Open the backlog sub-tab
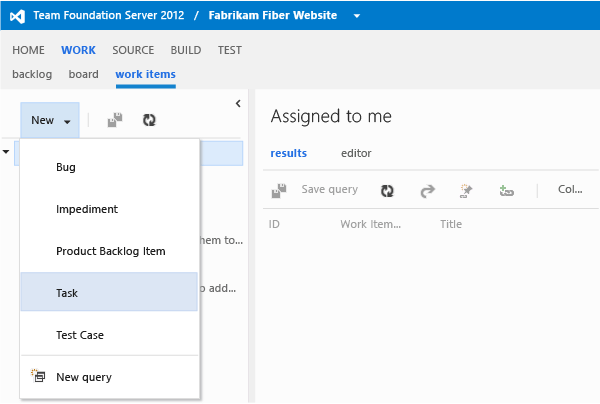Image resolution: width=600 pixels, height=404 pixels. tap(32, 74)
